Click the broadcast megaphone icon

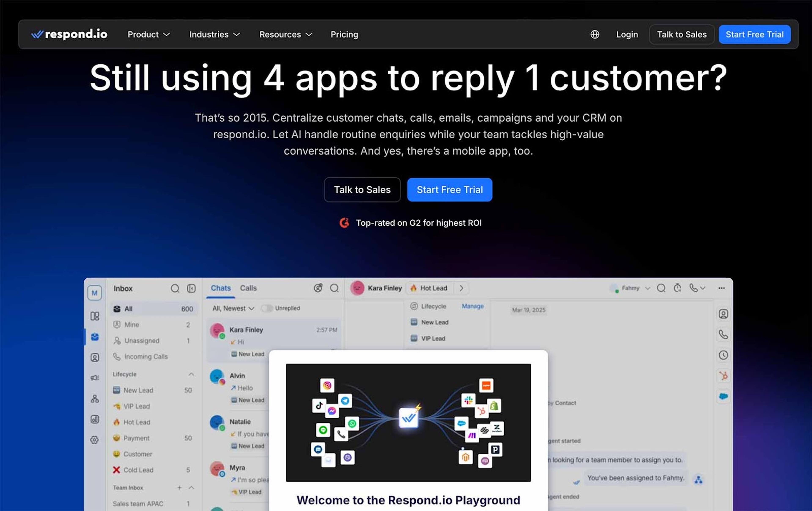95,378
